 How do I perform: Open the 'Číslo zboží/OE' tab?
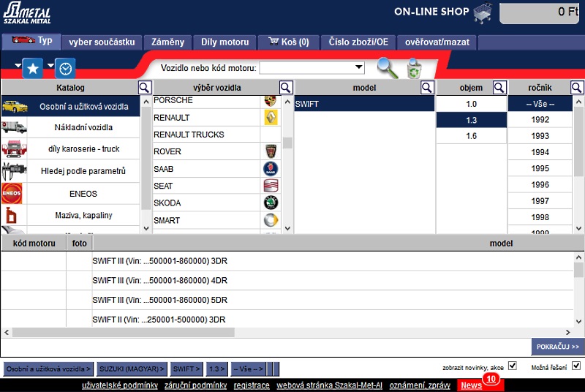tap(358, 42)
